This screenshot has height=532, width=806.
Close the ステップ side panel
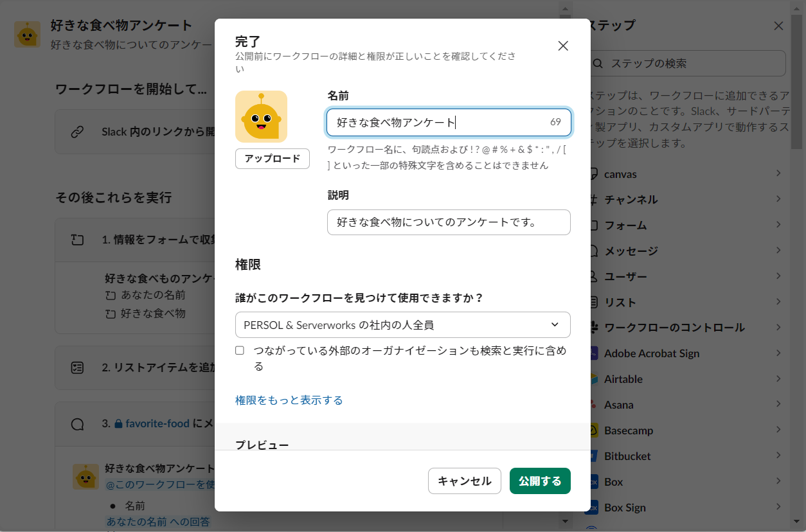(x=778, y=26)
